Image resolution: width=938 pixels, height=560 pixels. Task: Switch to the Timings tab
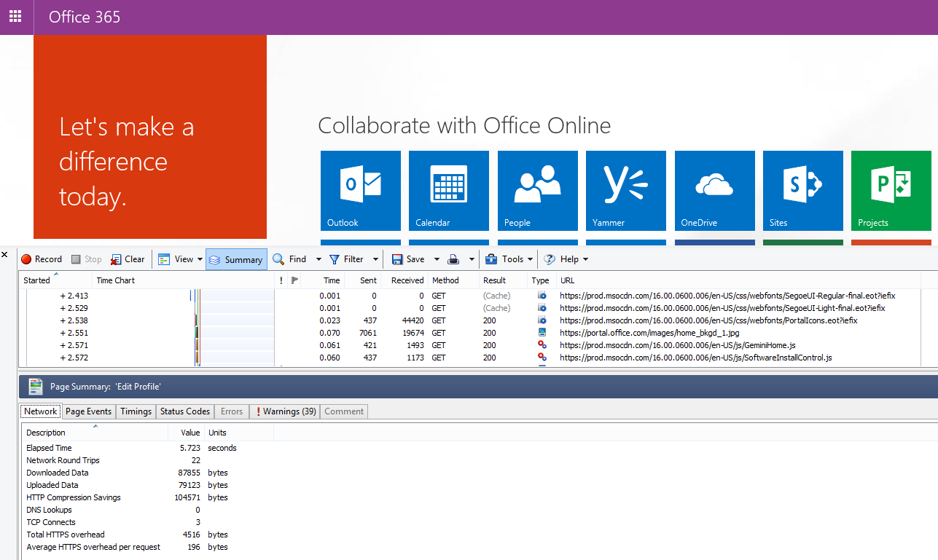pos(136,411)
